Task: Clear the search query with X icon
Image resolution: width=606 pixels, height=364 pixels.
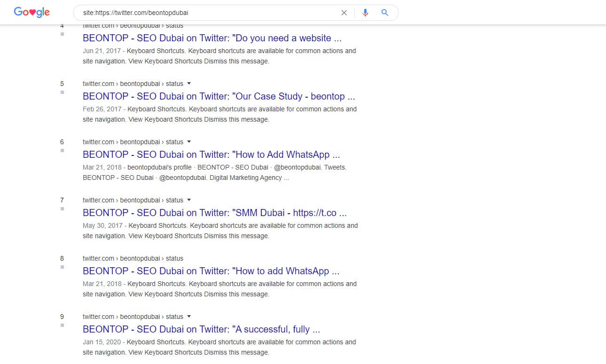Action: (344, 13)
